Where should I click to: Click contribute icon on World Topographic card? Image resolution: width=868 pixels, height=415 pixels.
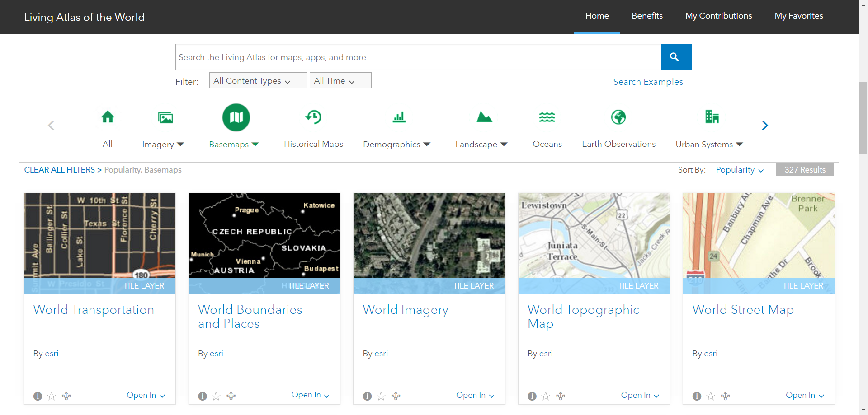point(561,396)
